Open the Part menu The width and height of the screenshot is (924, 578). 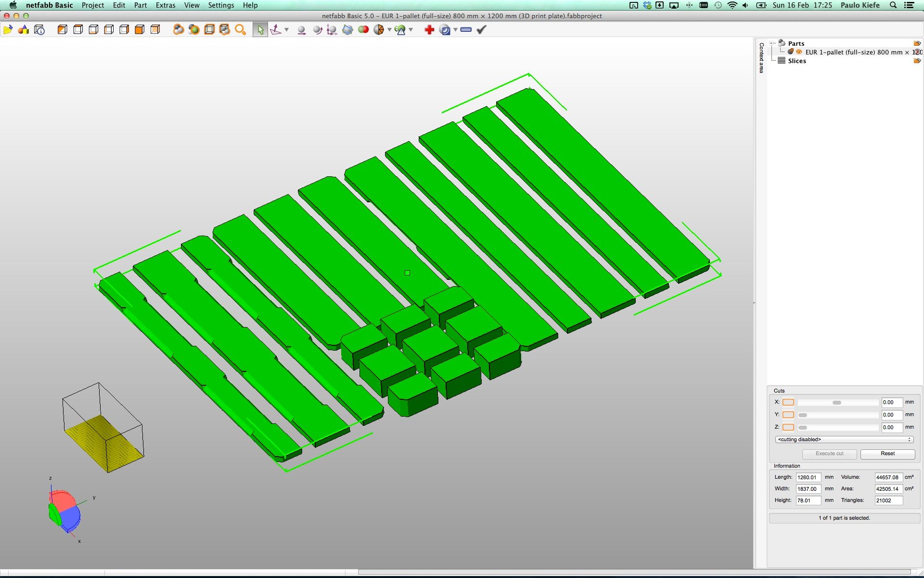(x=140, y=5)
